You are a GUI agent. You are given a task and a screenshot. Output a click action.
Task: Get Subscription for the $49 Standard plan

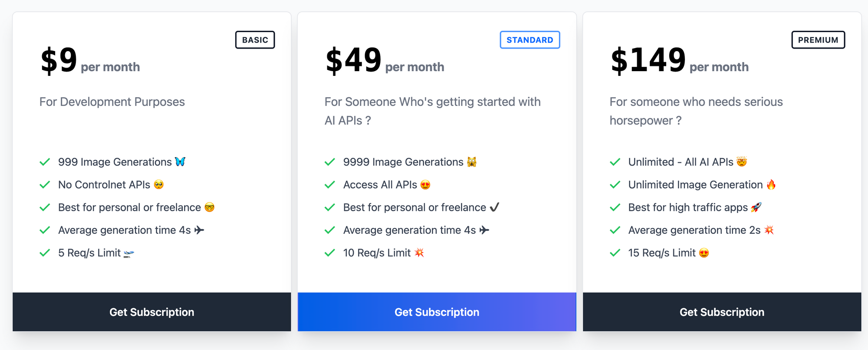click(x=437, y=312)
